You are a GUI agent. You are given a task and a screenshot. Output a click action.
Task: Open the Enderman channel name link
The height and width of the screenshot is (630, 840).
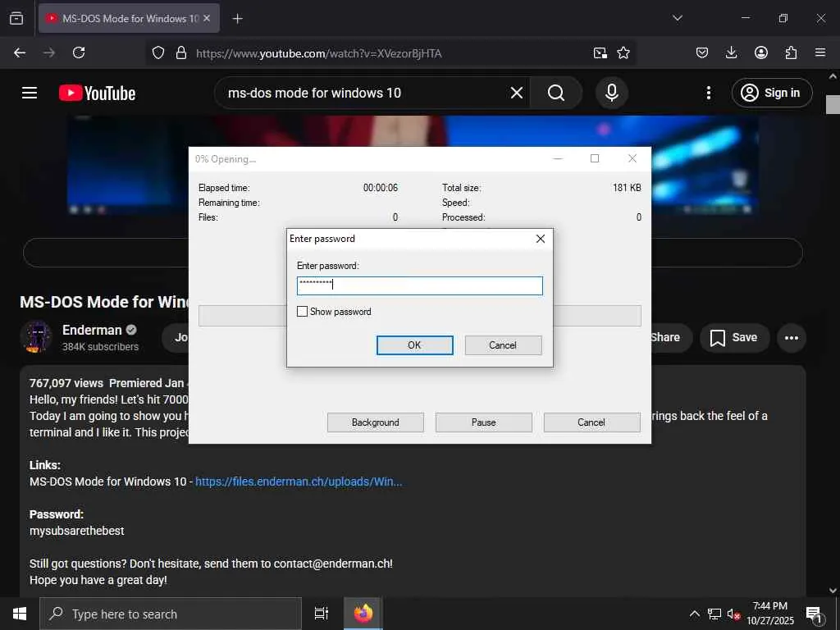click(92, 330)
